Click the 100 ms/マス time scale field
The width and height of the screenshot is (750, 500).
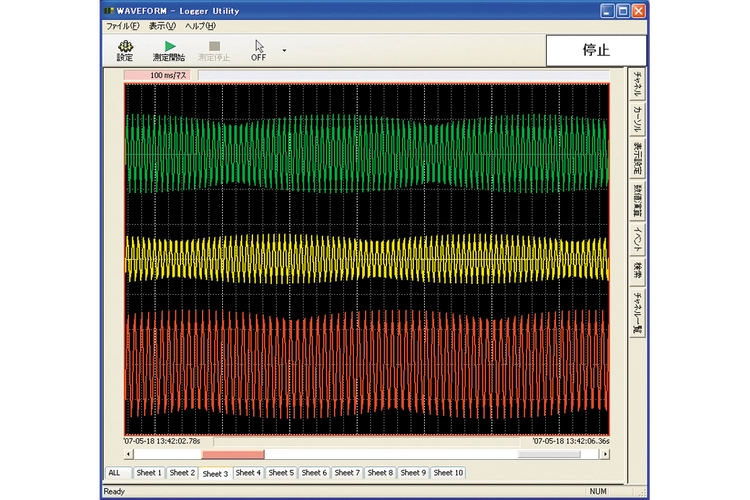click(157, 75)
